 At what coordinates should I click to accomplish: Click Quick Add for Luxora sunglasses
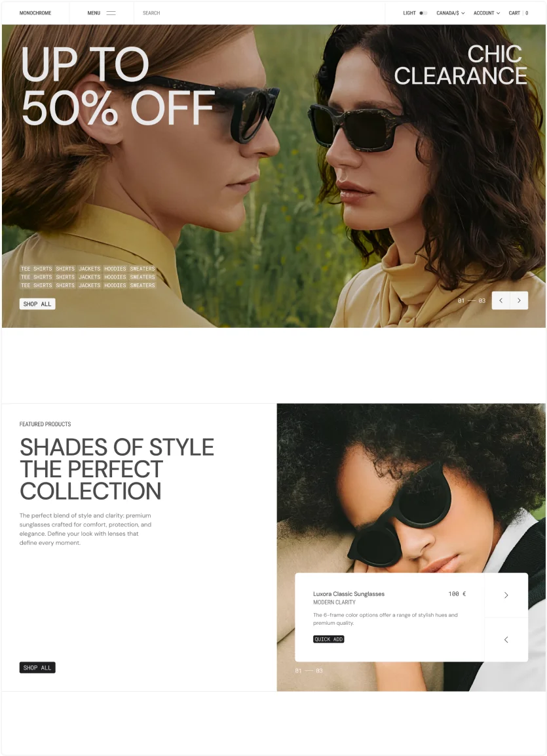tap(328, 639)
